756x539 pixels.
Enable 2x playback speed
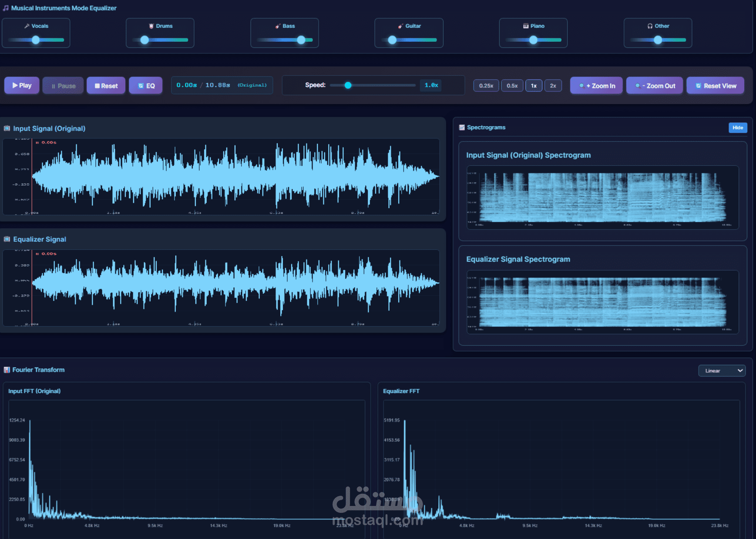[x=553, y=85]
